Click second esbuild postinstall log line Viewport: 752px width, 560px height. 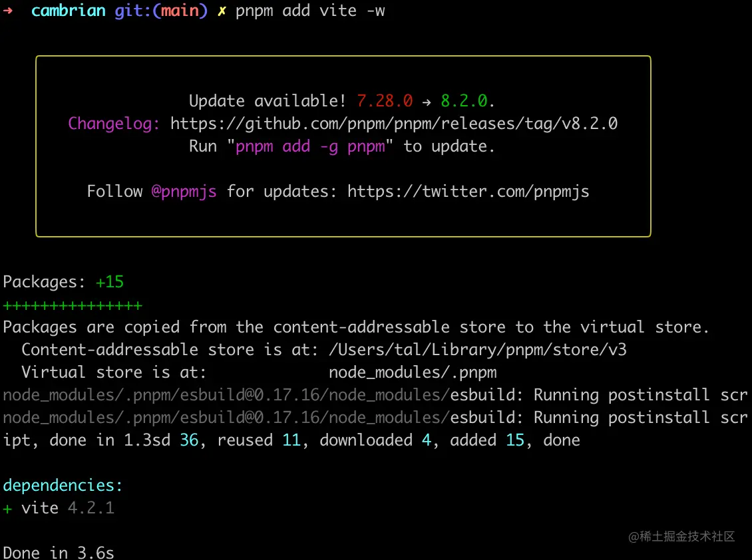pyautogui.click(x=375, y=418)
